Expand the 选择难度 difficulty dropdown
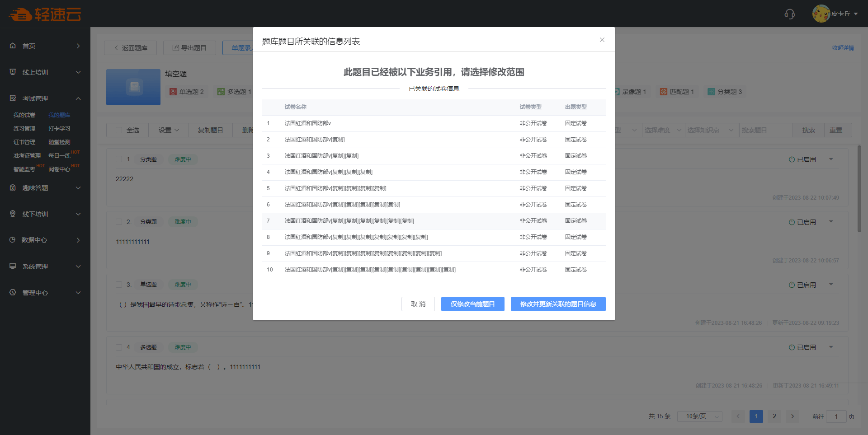Image resolution: width=868 pixels, height=435 pixels. tap(662, 130)
